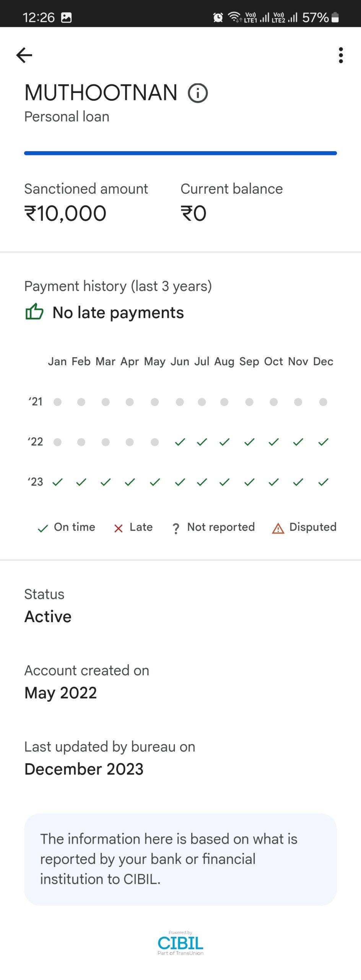Tap the alarm icon in status bar
This screenshot has height=980, width=361.
coord(218,17)
